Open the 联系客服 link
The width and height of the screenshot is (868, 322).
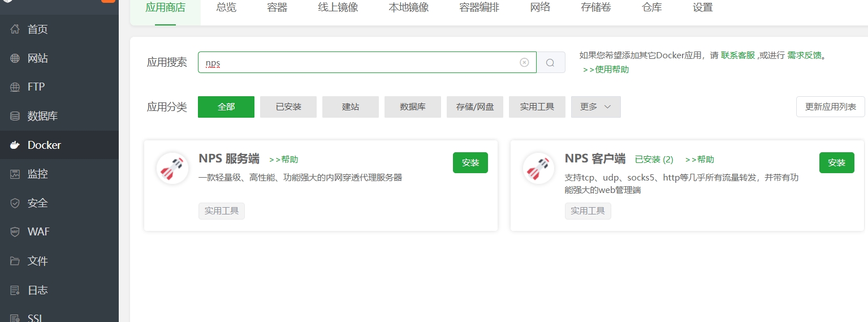pos(738,55)
